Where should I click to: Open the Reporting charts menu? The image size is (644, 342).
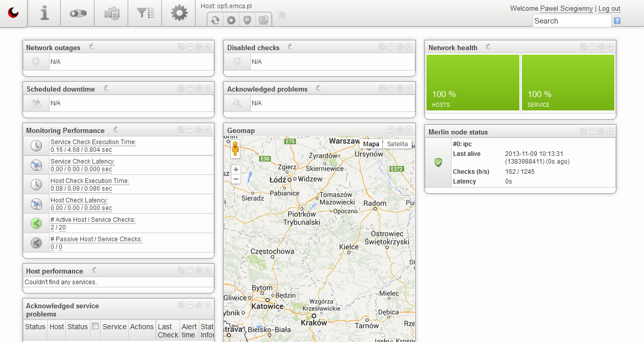(x=111, y=13)
